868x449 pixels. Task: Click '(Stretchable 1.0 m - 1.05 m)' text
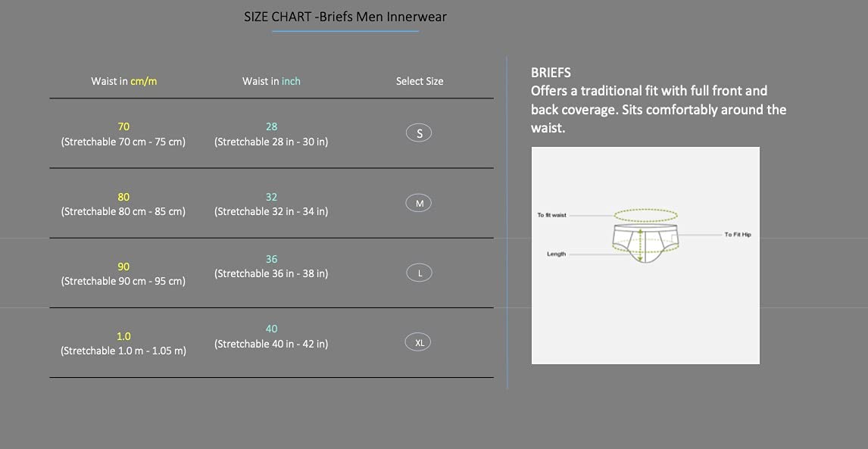[x=123, y=351]
